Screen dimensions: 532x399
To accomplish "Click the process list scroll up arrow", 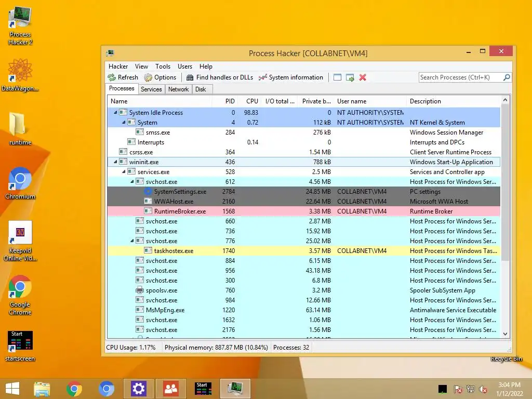I will 505,100.
